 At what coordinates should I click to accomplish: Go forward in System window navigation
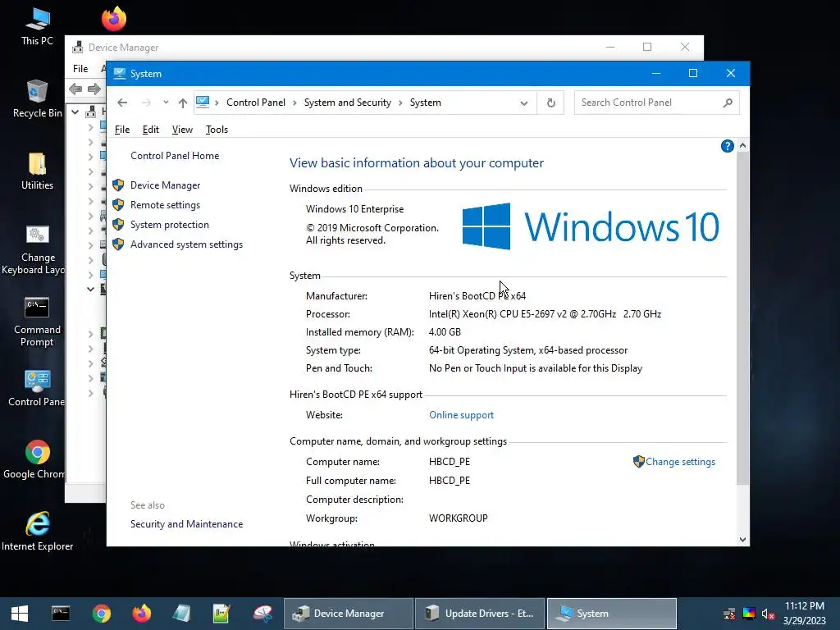pos(146,103)
